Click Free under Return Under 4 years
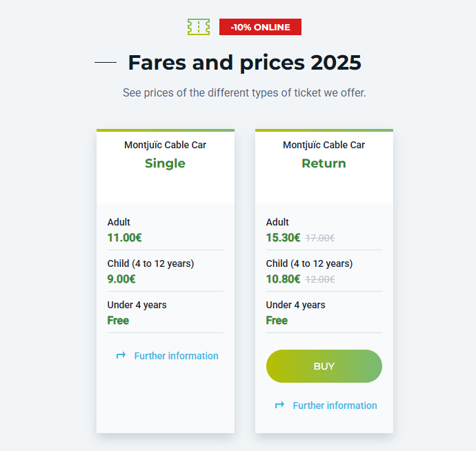476x451 pixels. point(277,321)
